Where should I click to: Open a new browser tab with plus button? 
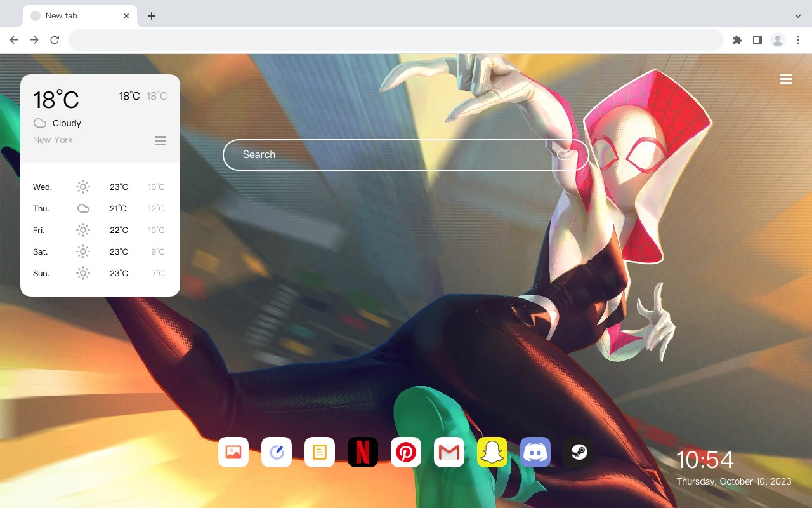tap(151, 16)
